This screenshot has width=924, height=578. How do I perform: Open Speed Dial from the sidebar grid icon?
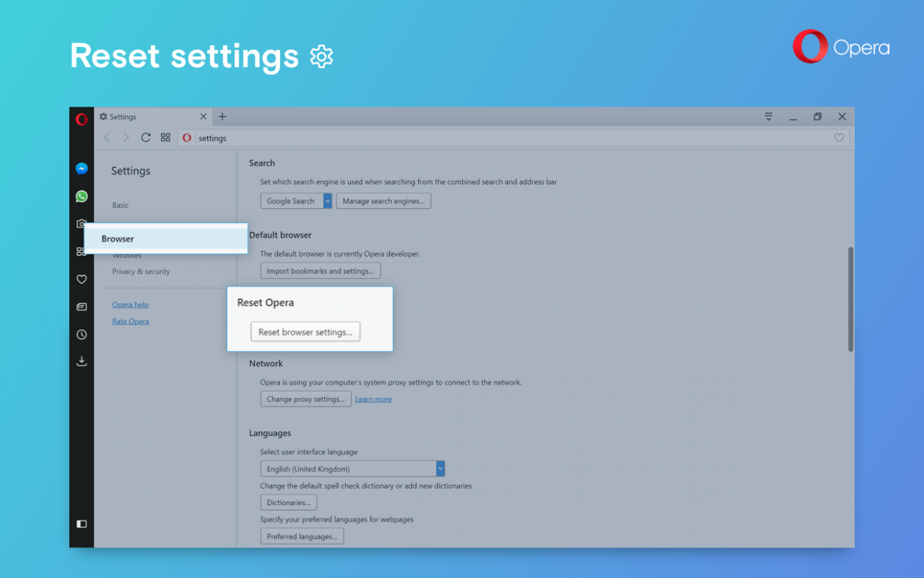pyautogui.click(x=81, y=251)
